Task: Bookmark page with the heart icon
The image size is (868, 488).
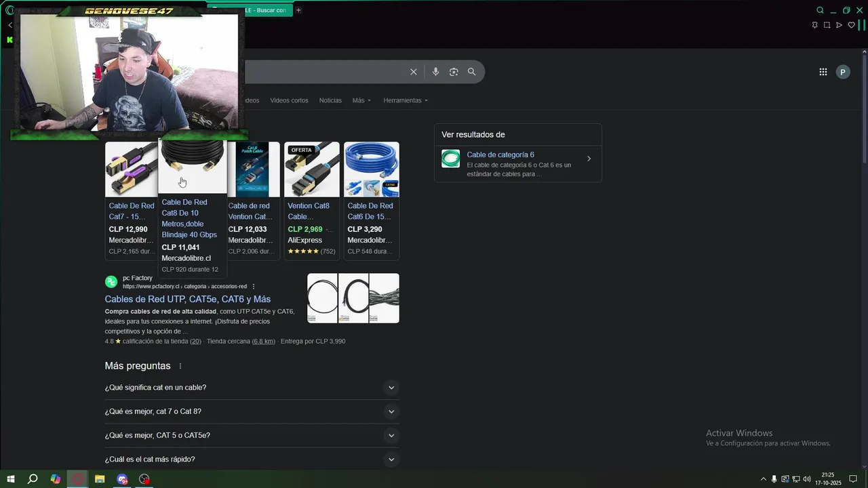Action: [x=851, y=25]
